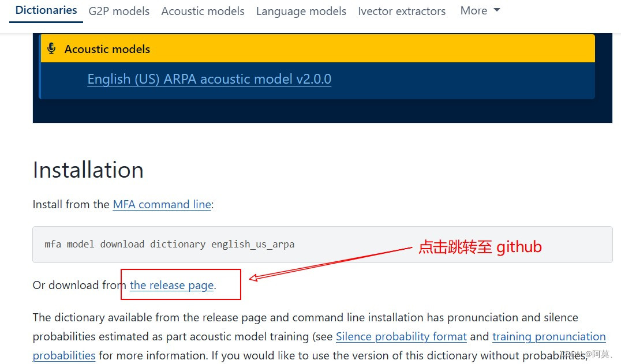Go to the Language models tab
The image size is (621, 364).
tap(301, 11)
